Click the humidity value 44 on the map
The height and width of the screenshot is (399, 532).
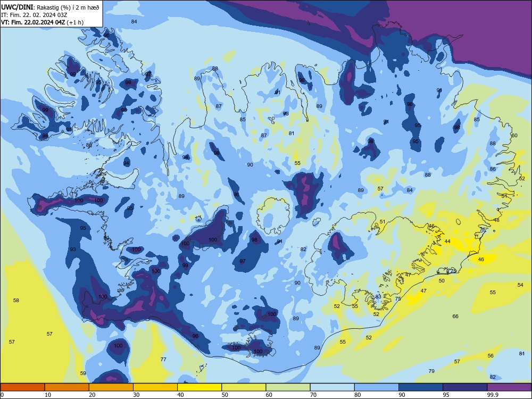pos(447,241)
